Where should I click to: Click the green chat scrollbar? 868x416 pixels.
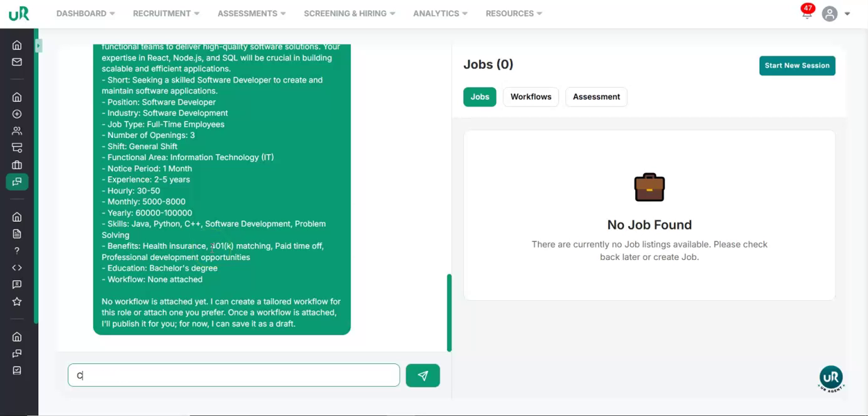pos(449,312)
